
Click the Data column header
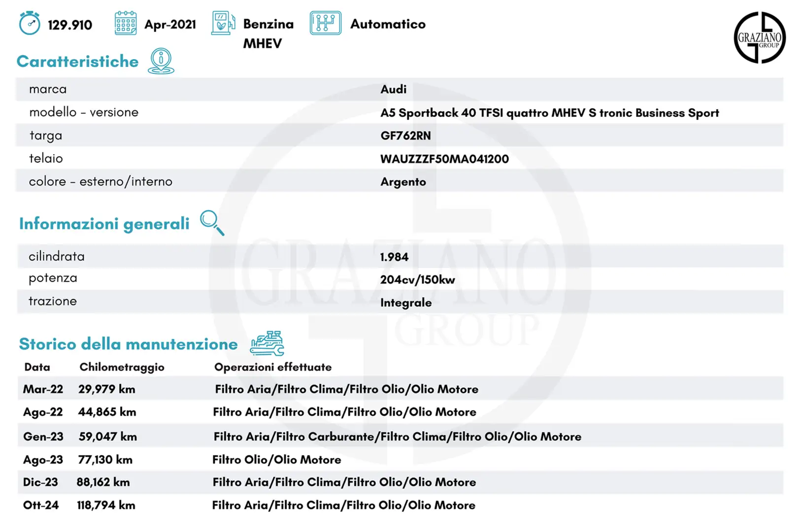37,367
